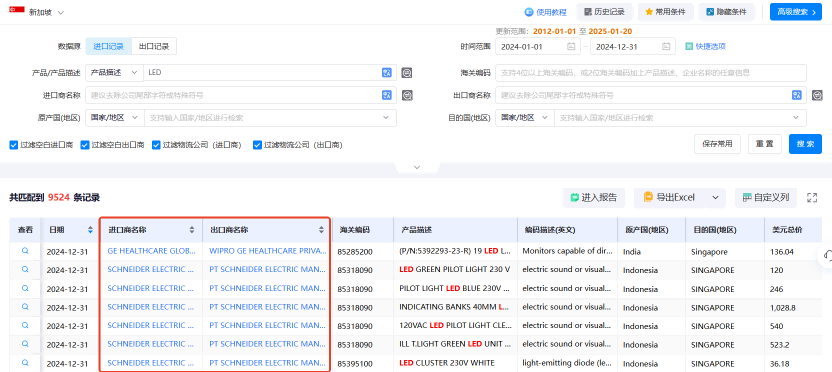Screen dimensions: 832x372
Task: Toggle 过滤物流公司 (进口商) checkbox
Action: (x=156, y=145)
